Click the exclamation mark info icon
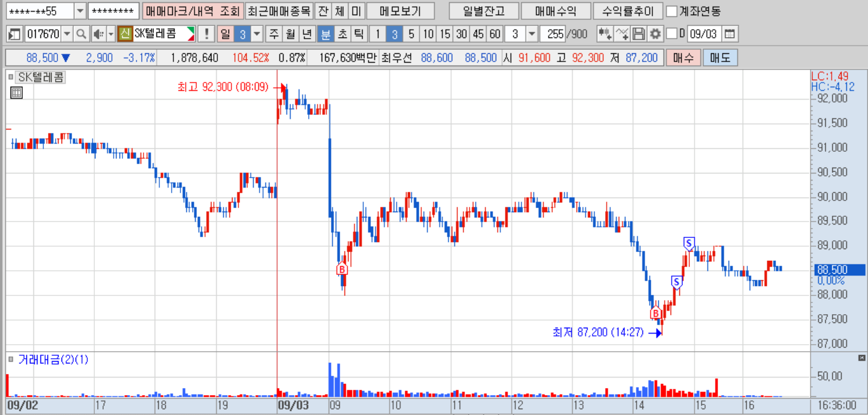Screen dimensions: 868x415 (x=206, y=34)
